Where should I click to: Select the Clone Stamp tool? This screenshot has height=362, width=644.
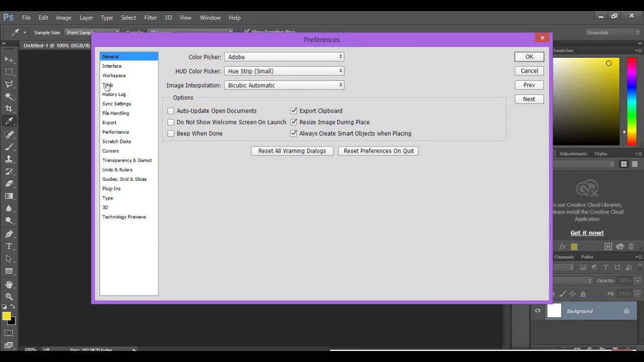click(9, 159)
